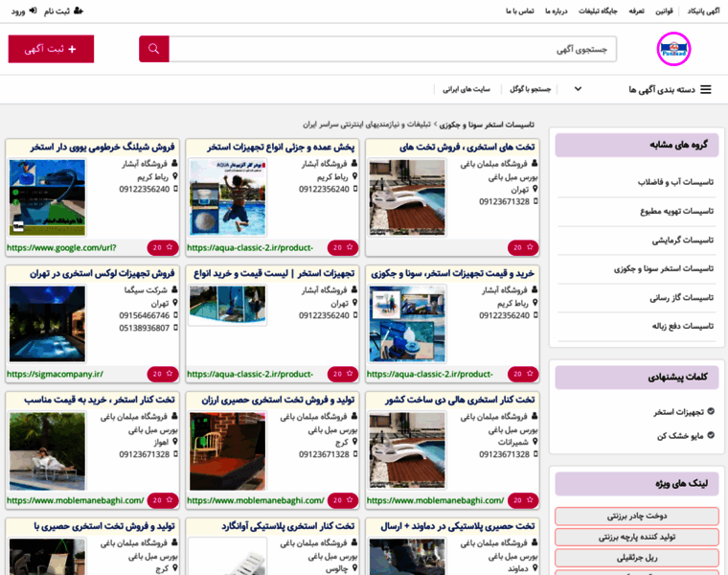
Task: Open درباره ما menu item
Action: coord(556,11)
